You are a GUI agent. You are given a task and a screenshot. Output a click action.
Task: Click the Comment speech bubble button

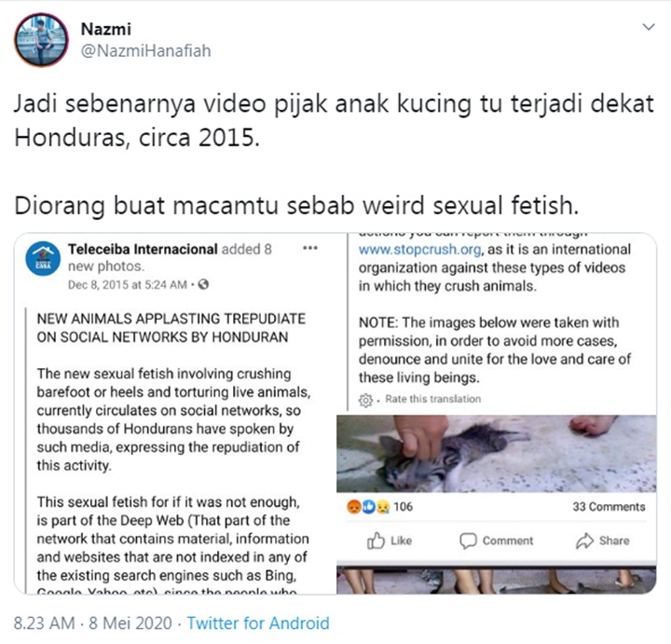[x=497, y=541]
